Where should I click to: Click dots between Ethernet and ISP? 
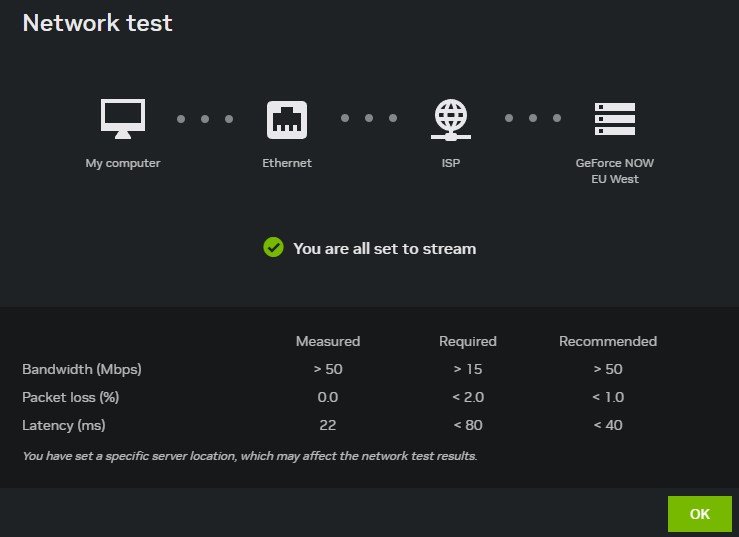369,119
